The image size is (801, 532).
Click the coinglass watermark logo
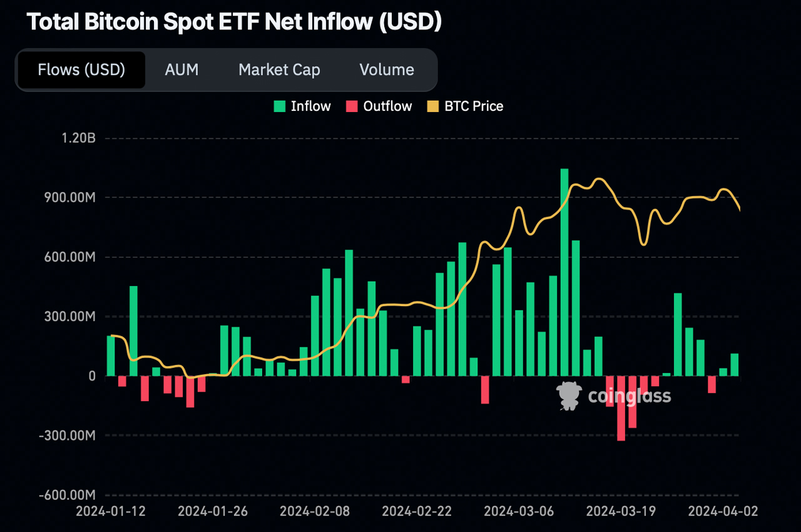click(568, 394)
